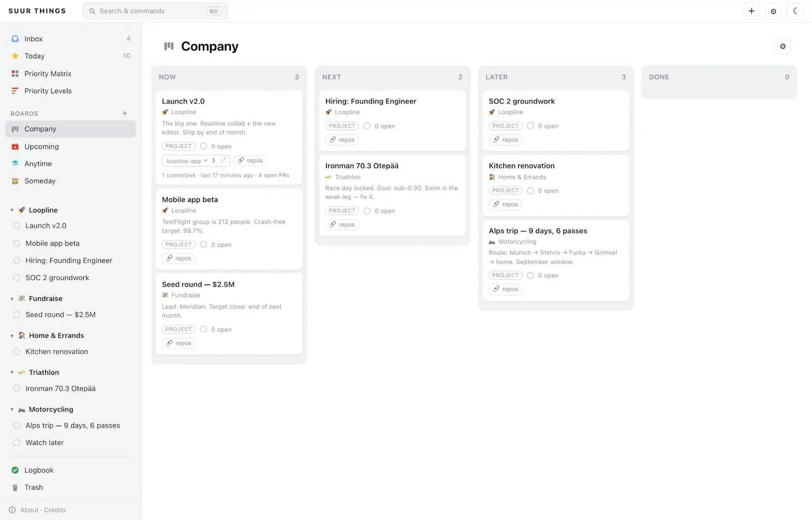The image size is (812, 520).
Task: Click the rocket icon on Launch v2.0 card
Action: (x=165, y=112)
